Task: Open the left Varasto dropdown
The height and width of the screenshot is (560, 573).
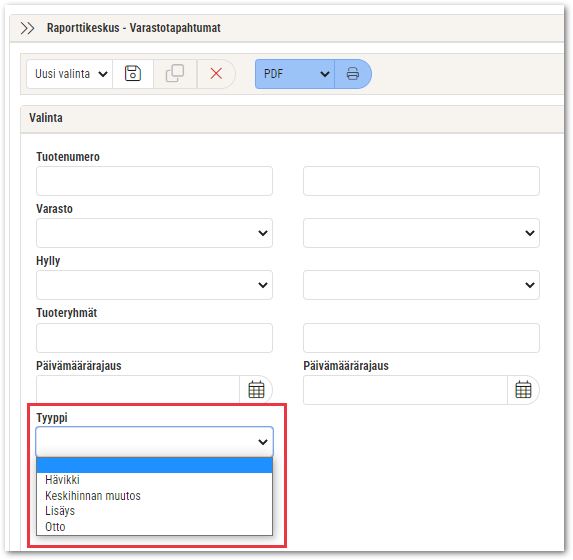Action: tap(154, 233)
